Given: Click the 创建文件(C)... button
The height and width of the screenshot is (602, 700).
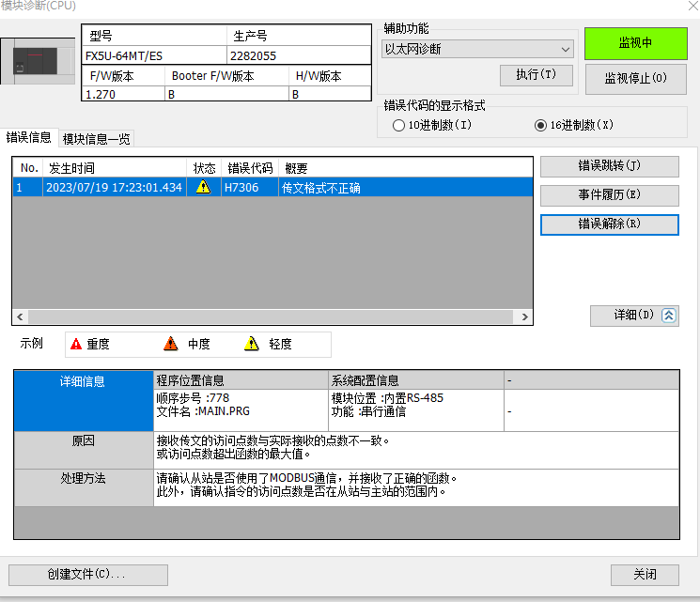Looking at the screenshot, I should [x=87, y=574].
